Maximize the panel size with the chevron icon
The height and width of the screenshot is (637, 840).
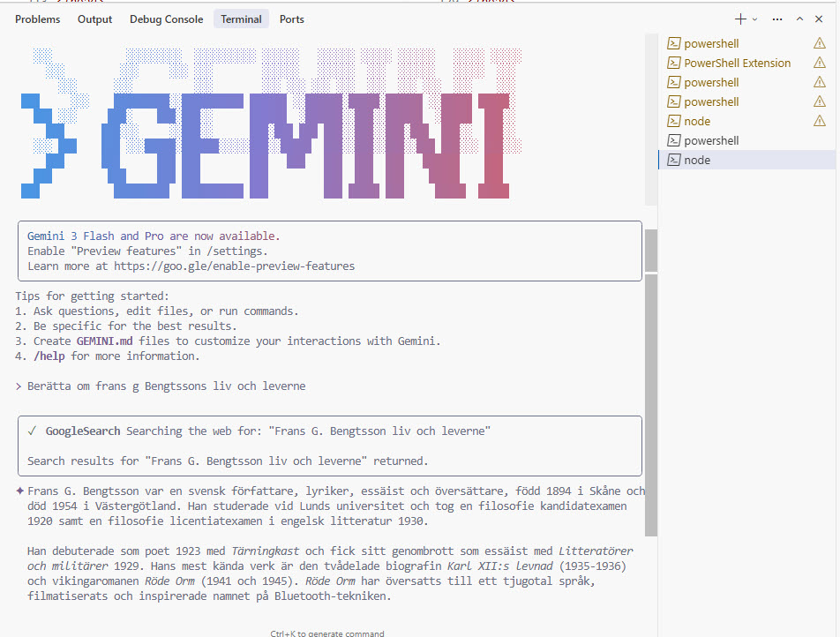(798, 18)
